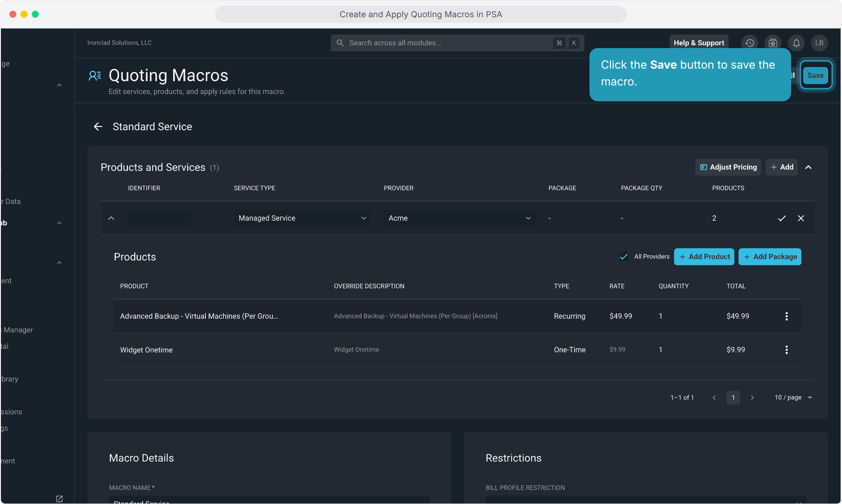Focus the global search field
Image resolution: width=842 pixels, height=504 pixels.
click(457, 42)
